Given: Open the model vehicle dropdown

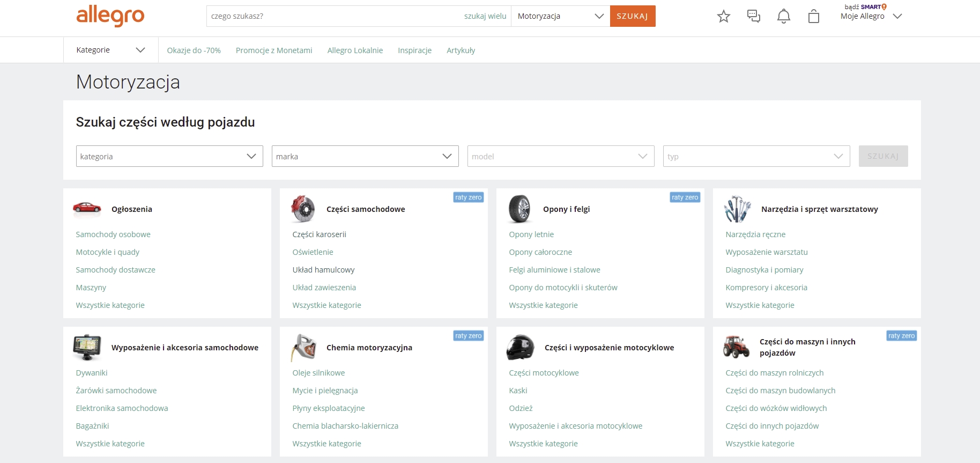Looking at the screenshot, I should 561,156.
